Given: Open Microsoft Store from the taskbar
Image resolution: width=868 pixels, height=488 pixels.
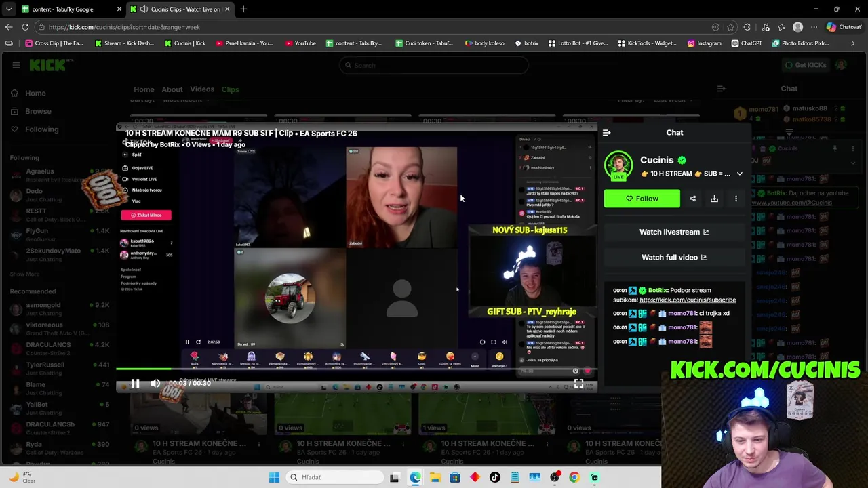Looking at the screenshot, I should [455, 477].
